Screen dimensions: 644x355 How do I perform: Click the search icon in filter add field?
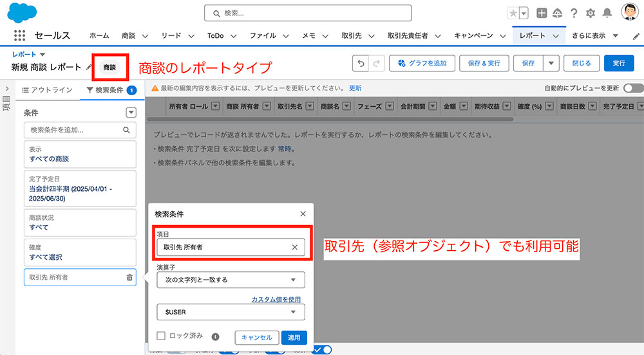point(126,130)
